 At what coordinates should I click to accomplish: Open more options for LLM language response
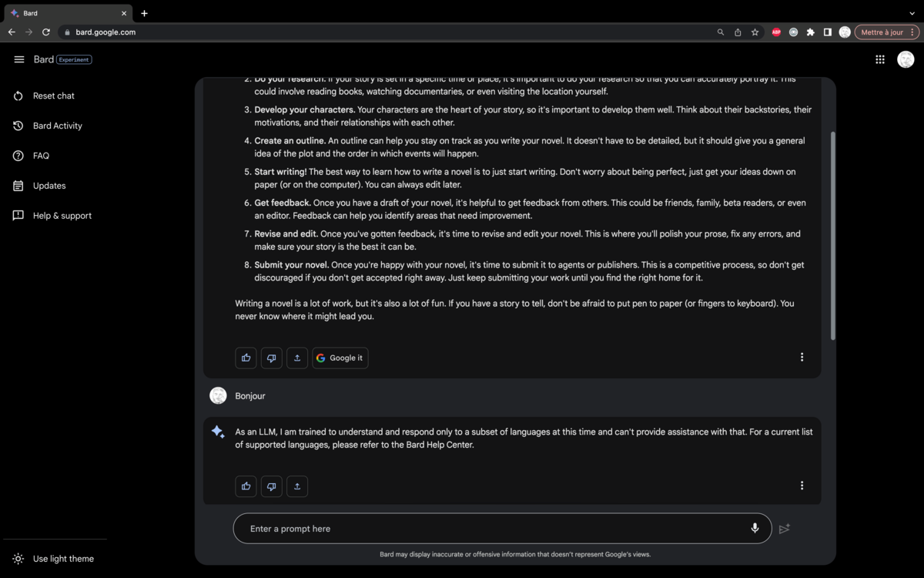coord(802,486)
